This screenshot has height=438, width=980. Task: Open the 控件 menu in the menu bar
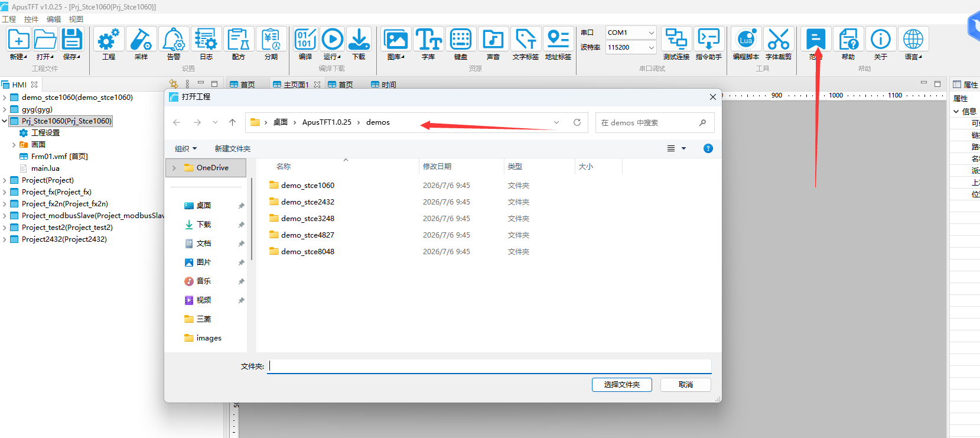31,20
